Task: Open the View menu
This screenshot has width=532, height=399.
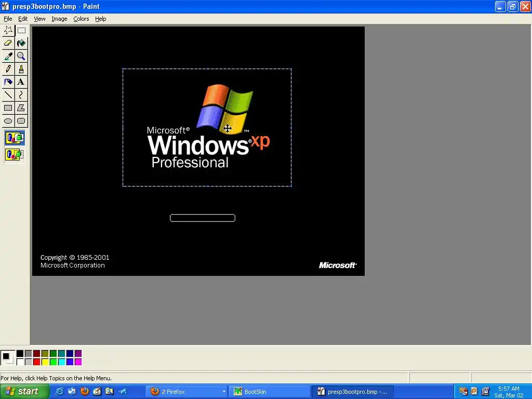Action: click(x=39, y=19)
